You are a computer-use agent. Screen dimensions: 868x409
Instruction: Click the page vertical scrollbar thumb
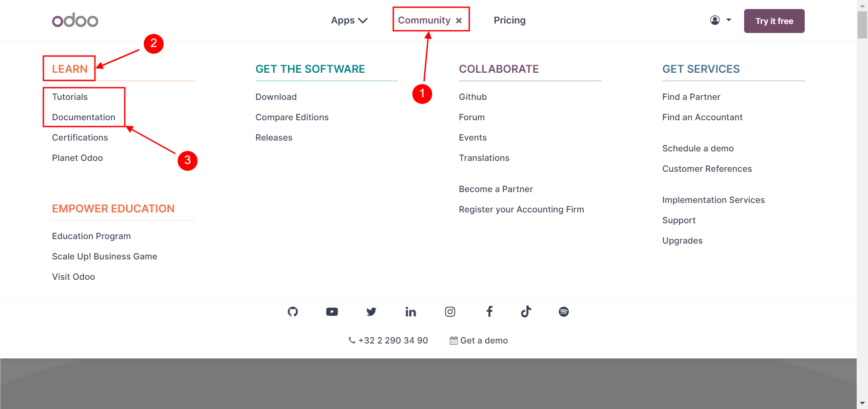[x=862, y=25]
